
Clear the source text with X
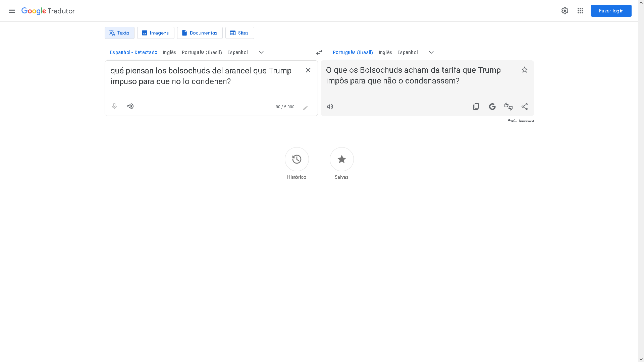pos(308,70)
